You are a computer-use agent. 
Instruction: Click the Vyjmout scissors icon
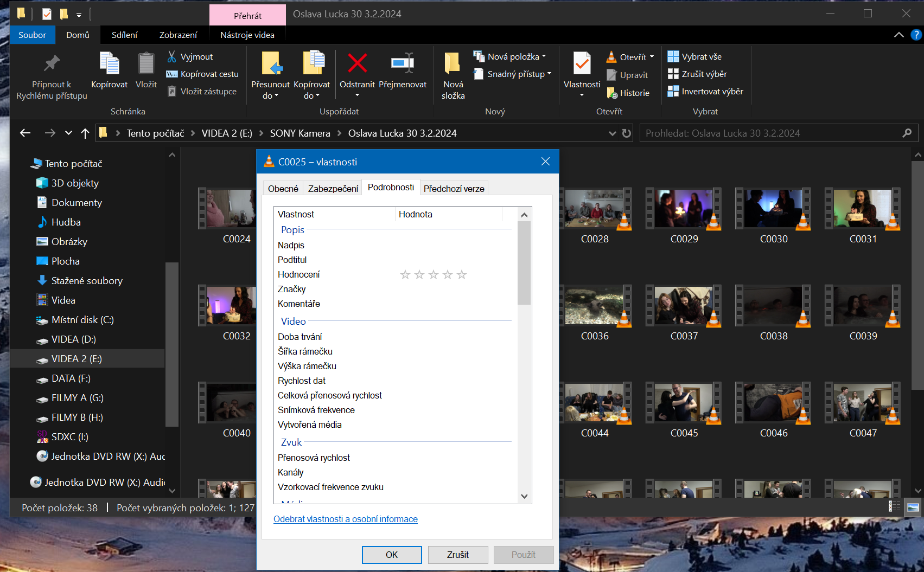pyautogui.click(x=172, y=57)
